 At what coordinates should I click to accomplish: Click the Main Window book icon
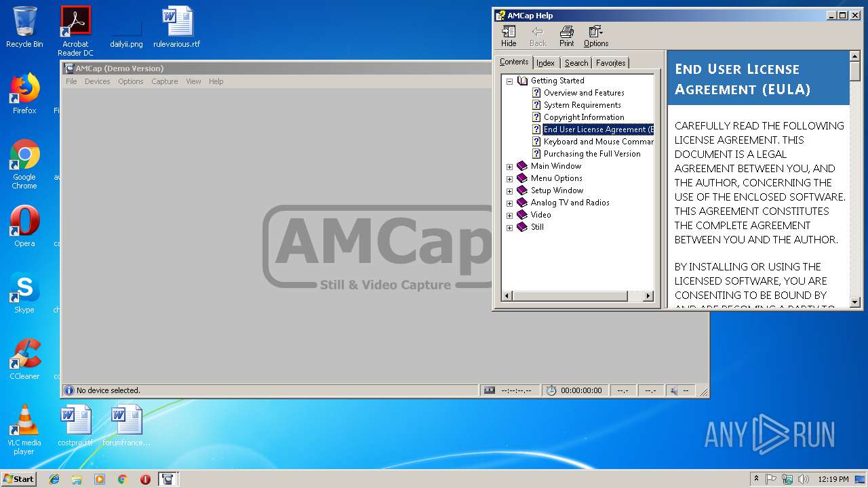point(522,166)
